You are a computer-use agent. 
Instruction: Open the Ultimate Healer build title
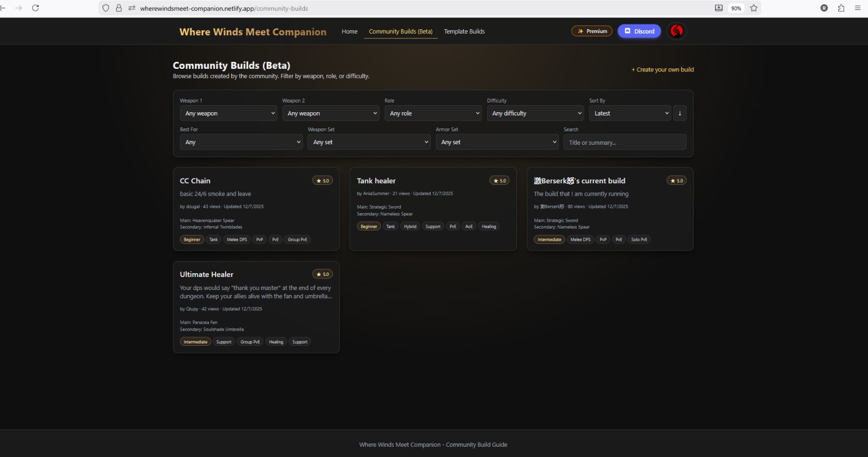click(207, 274)
